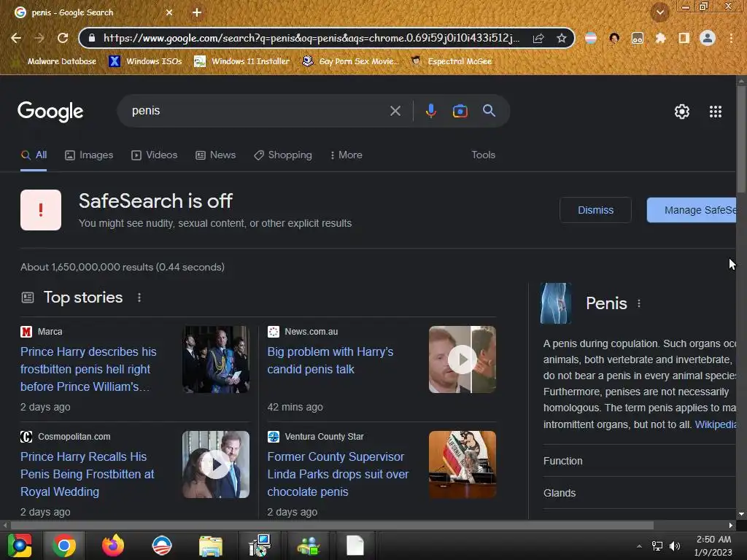
Task: Open more options beside Penis panel title
Action: (x=639, y=303)
